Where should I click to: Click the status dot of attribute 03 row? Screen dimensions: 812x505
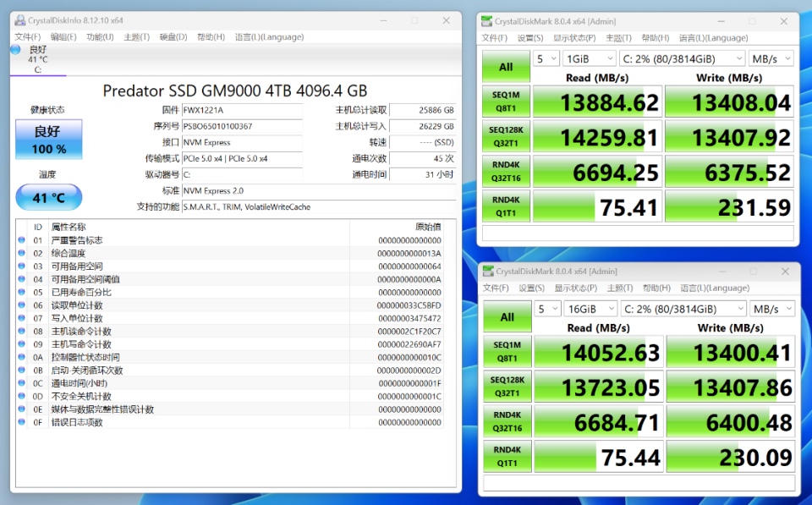click(22, 266)
